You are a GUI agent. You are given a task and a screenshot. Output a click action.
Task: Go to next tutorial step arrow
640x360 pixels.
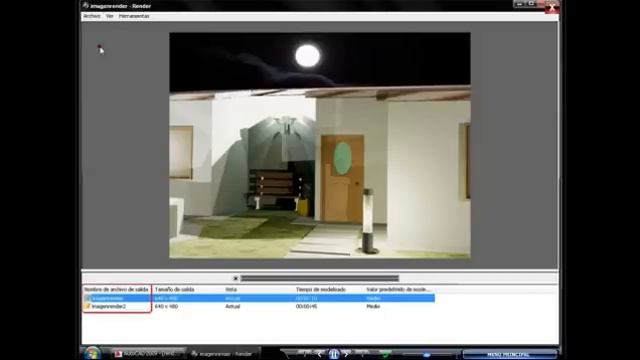[x=347, y=354]
